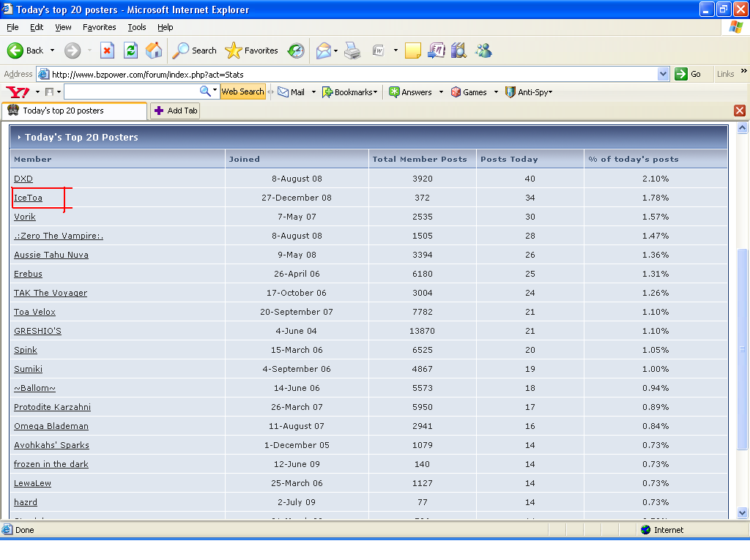Open the Favorites star button

252,51
